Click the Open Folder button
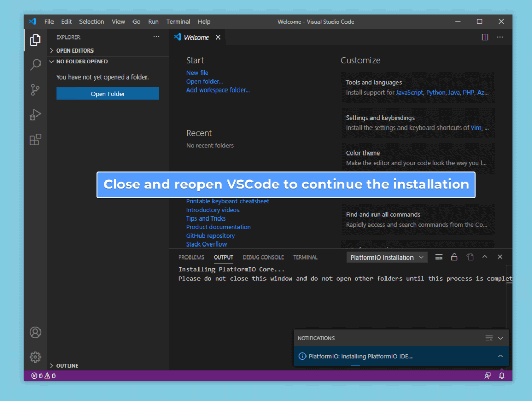The image size is (532, 401). (x=108, y=94)
